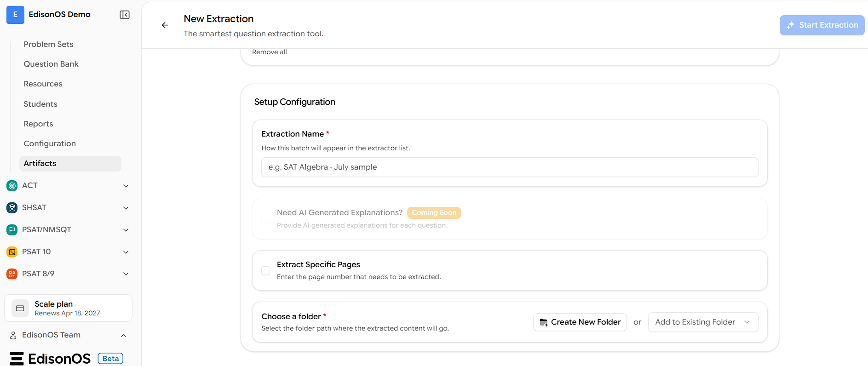Check the AI Generated Explanations checkbox
Viewport: 868px width, 366px height.
266,219
